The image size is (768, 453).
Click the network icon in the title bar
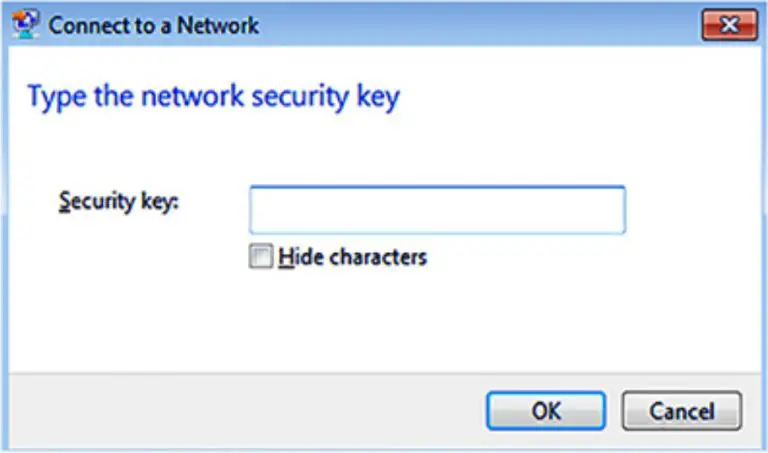tap(25, 24)
